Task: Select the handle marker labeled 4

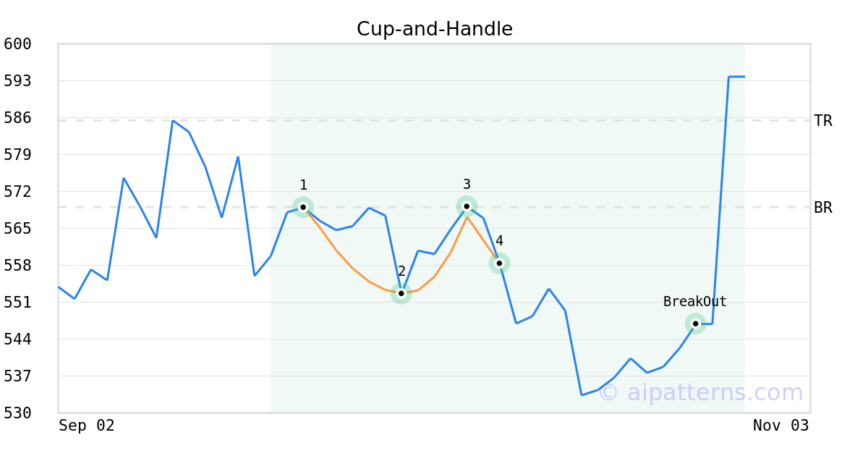Action: (499, 263)
